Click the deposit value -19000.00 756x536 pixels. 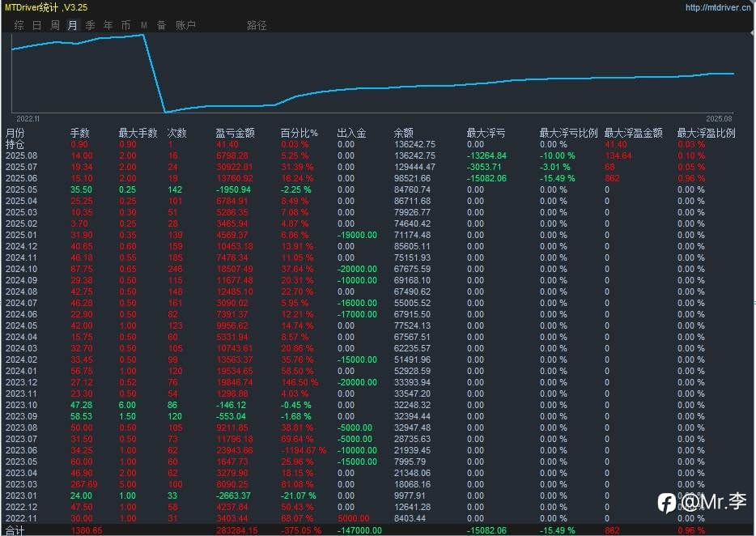[x=357, y=235]
